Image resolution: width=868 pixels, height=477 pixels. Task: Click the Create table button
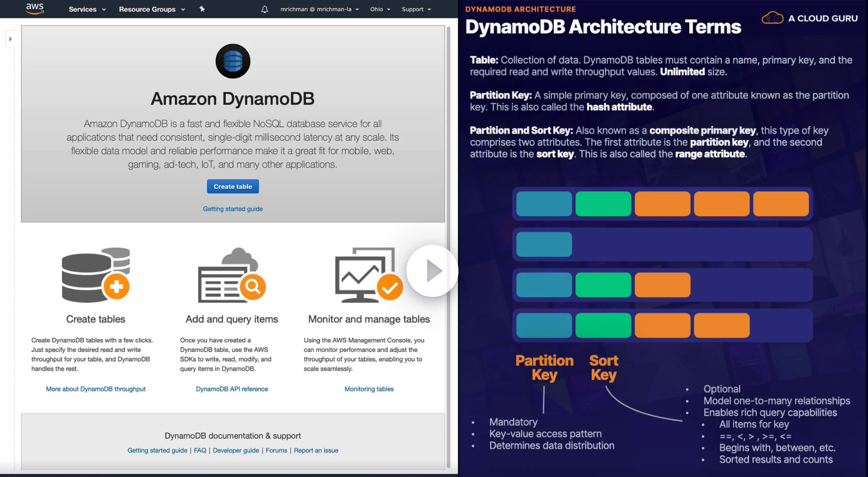(233, 187)
